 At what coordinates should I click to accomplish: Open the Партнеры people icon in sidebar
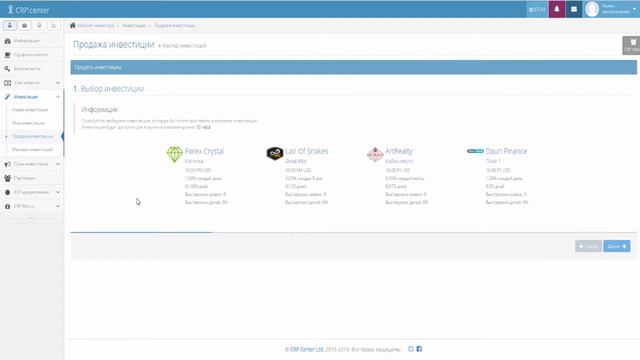(7, 178)
